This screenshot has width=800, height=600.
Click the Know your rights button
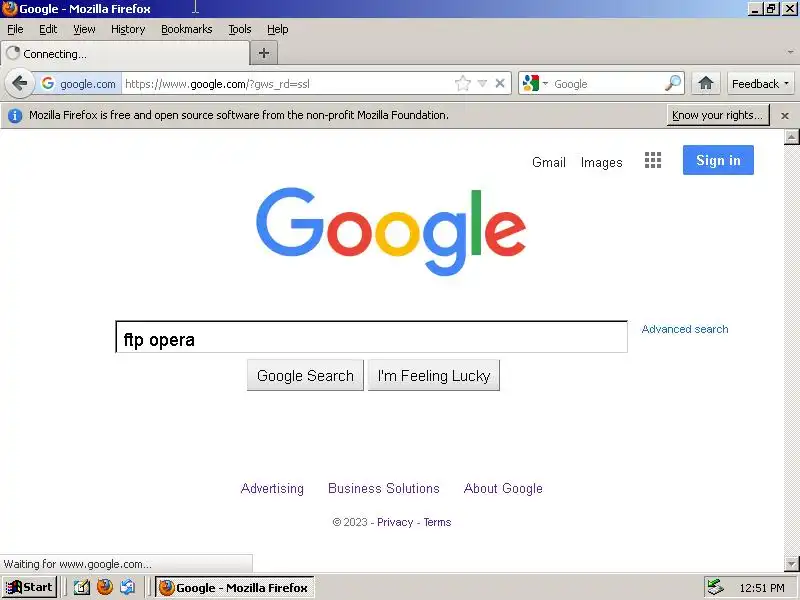pos(717,115)
